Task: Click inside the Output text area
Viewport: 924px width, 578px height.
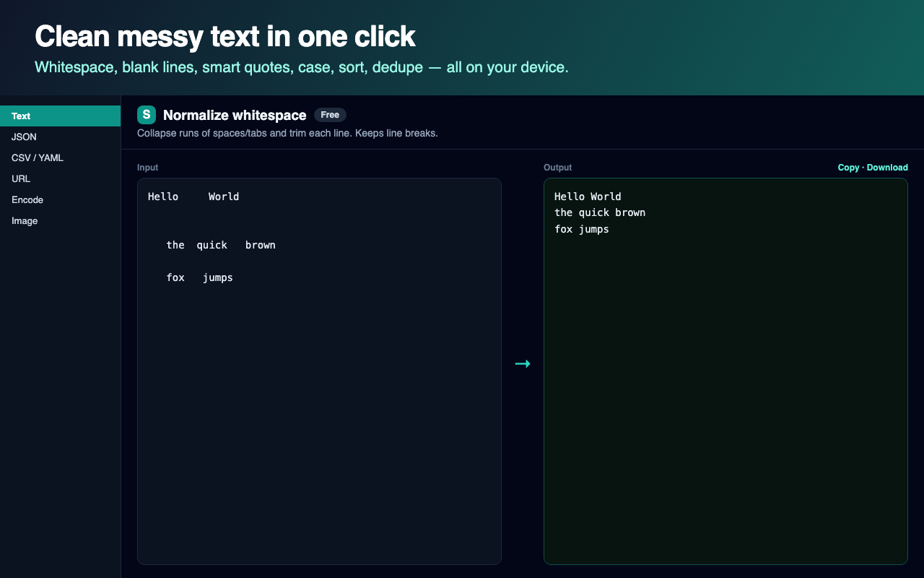Action: tap(725, 371)
